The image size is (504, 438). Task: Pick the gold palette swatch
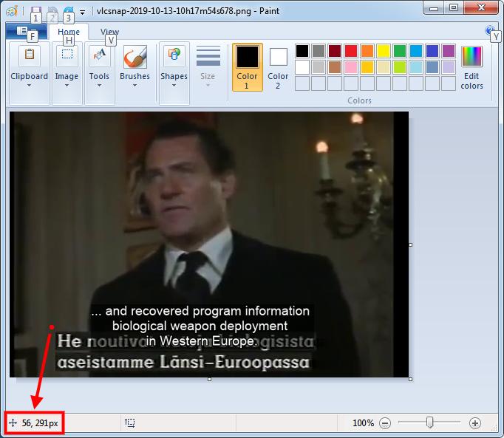click(x=367, y=67)
